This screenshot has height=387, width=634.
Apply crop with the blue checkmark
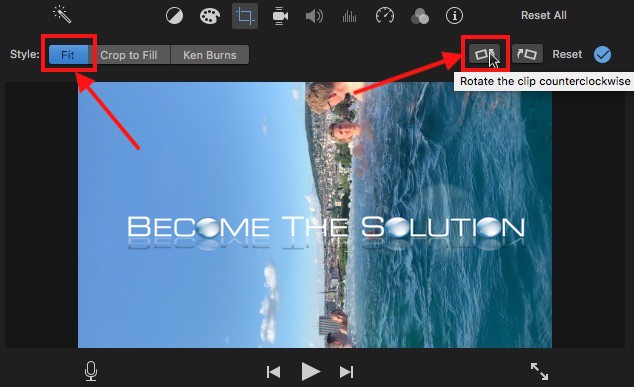602,54
